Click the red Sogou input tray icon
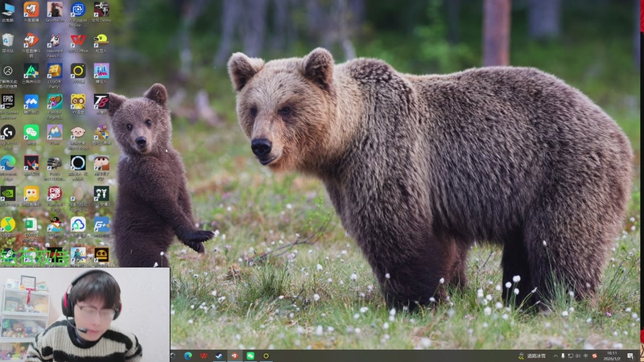 [x=594, y=356]
